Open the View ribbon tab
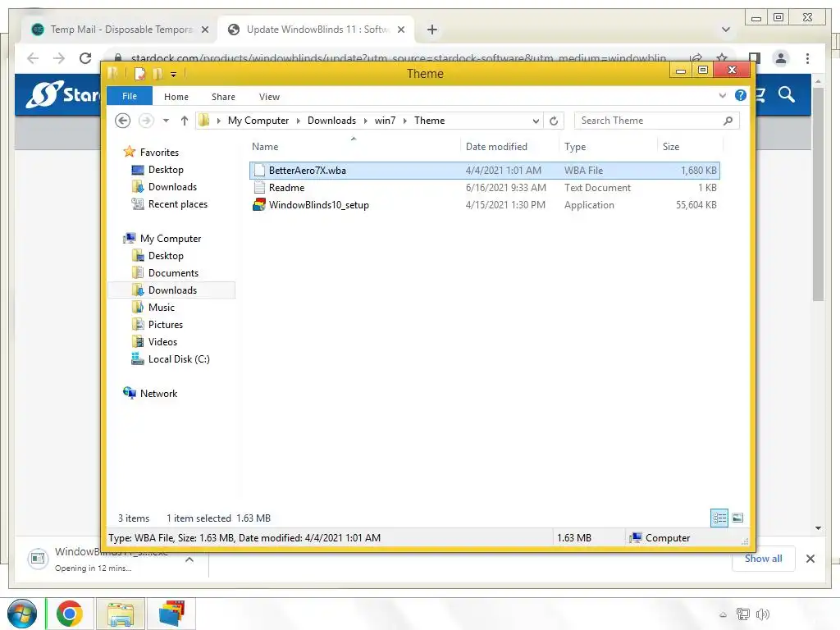 coord(269,97)
